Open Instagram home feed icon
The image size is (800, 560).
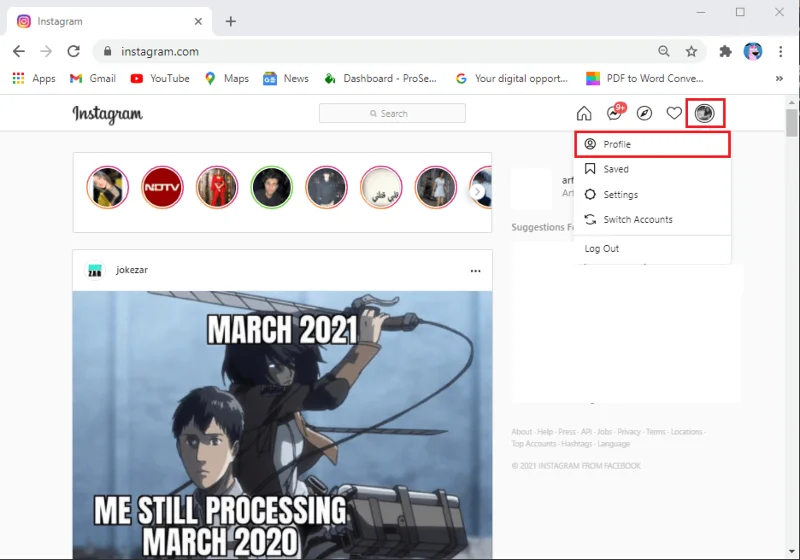click(584, 113)
